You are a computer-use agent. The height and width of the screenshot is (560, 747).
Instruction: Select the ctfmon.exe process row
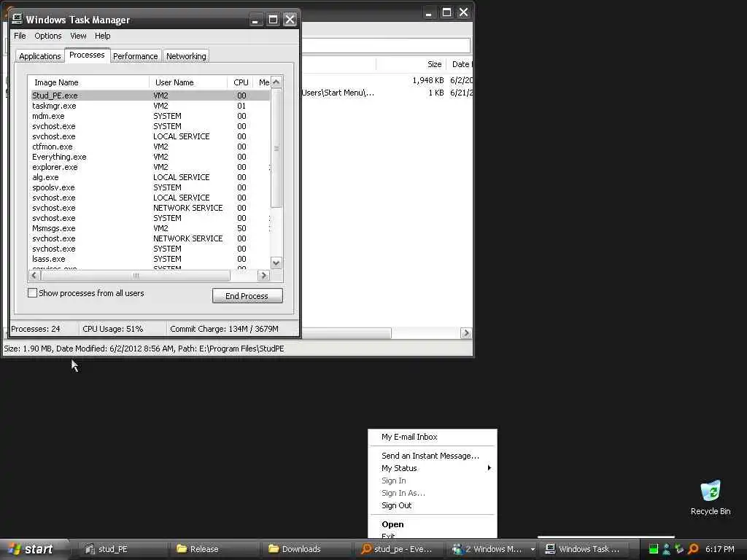150,147
